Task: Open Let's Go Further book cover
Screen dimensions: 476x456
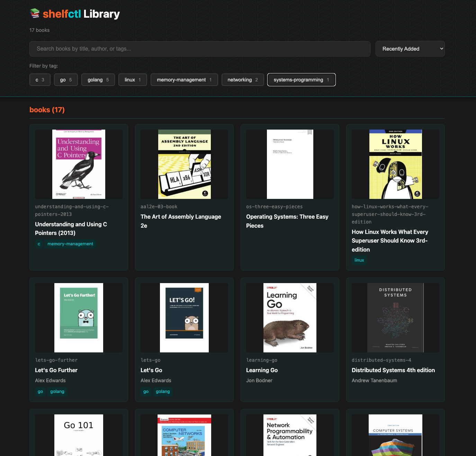Action: [x=79, y=318]
